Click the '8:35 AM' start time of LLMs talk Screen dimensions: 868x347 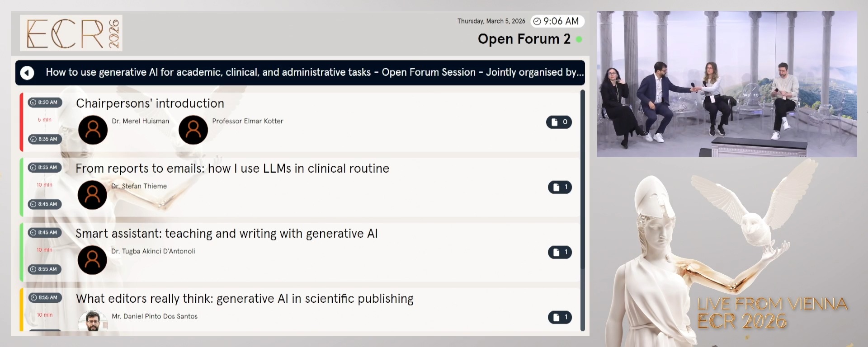(x=45, y=168)
